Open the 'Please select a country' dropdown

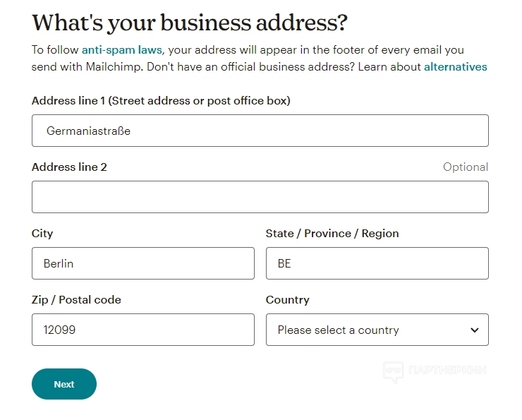tap(367, 330)
